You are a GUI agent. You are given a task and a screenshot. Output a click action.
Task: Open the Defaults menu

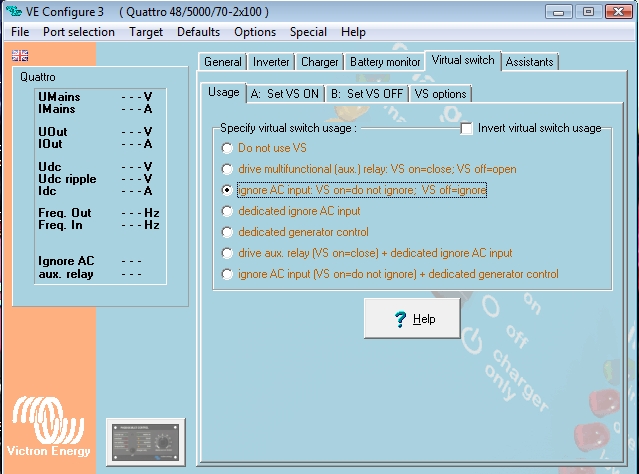[x=198, y=32]
